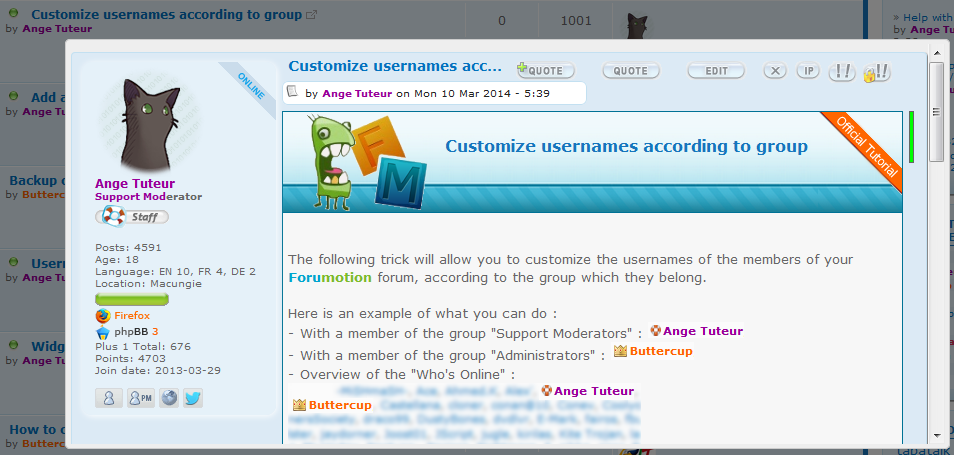Report post with the double exclamation button
Screen dimensions: 954x455
click(843, 72)
